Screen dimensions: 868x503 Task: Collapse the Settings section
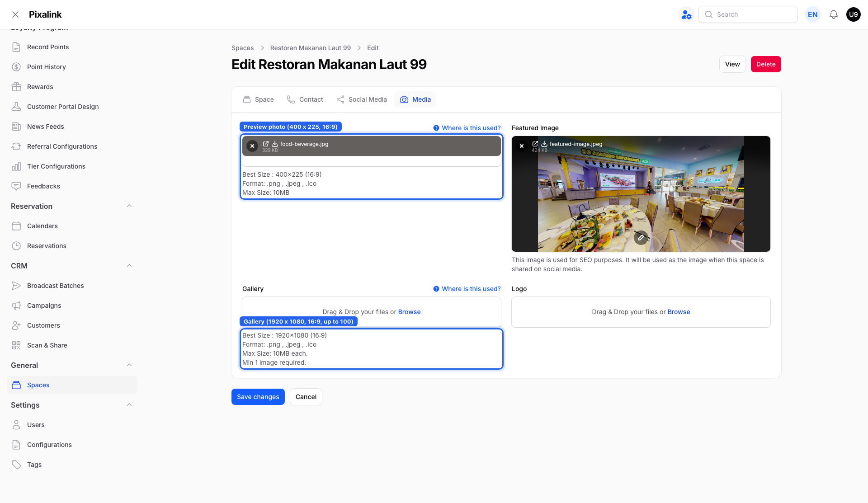tap(129, 405)
